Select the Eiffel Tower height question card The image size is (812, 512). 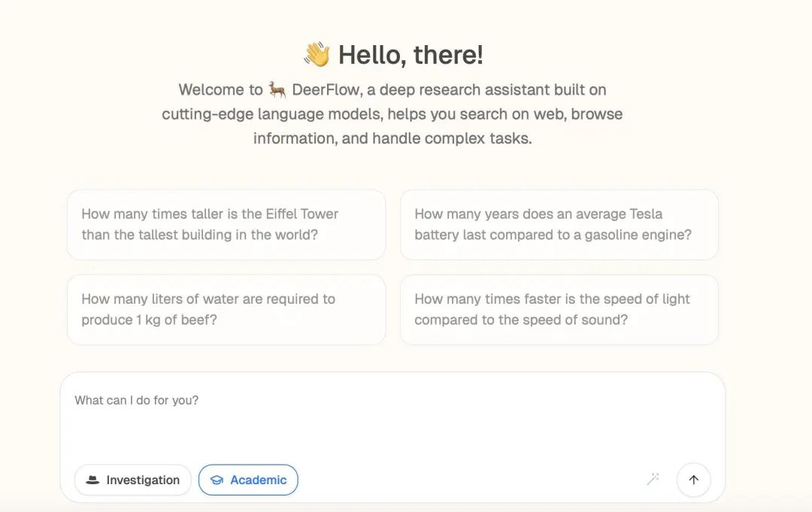(226, 225)
